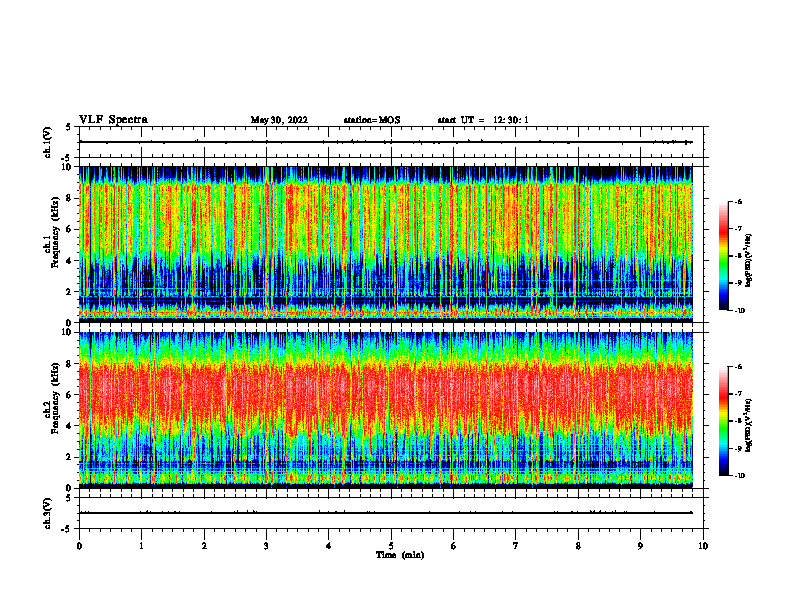Screen dimensions: 792x612
Task: Click inside the ch.2 spectrogram panel
Action: pos(385,410)
